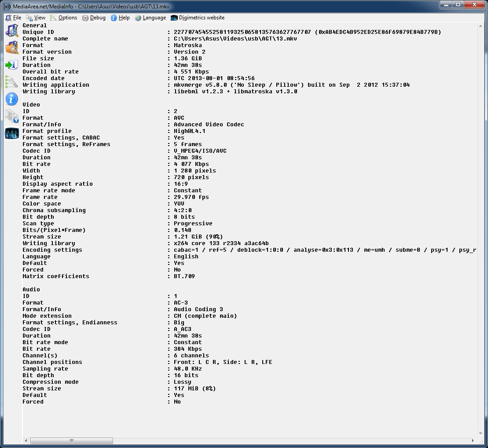Open the Digimetrics website menu item

[198, 18]
